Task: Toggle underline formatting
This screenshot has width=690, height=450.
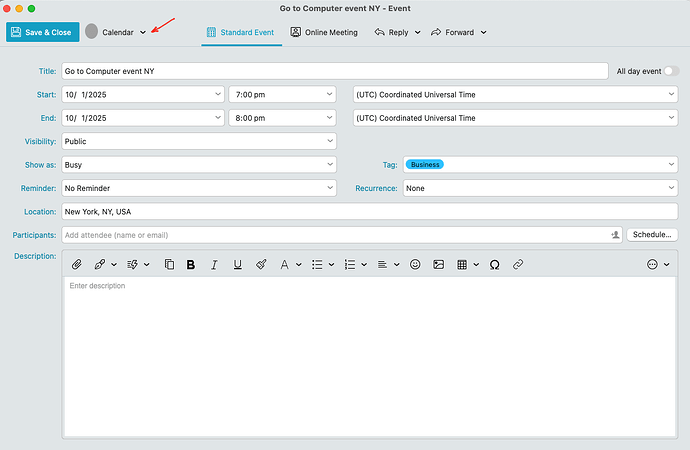Action: 238,264
